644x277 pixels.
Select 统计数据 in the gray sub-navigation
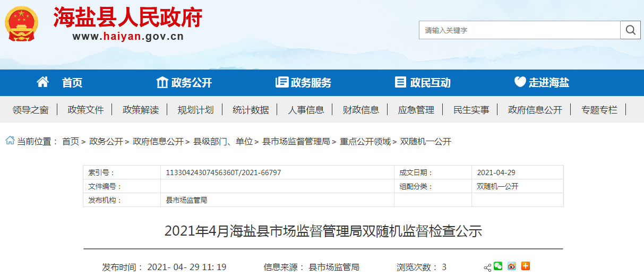tap(251, 110)
